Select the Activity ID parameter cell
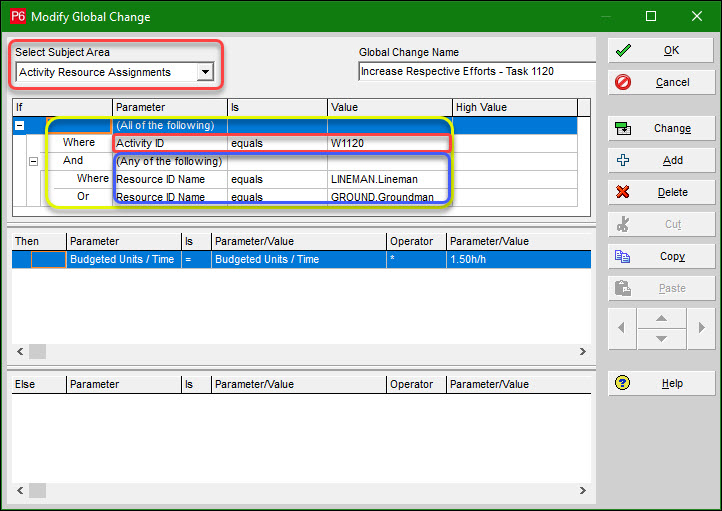This screenshot has width=722, height=511. pos(170,143)
